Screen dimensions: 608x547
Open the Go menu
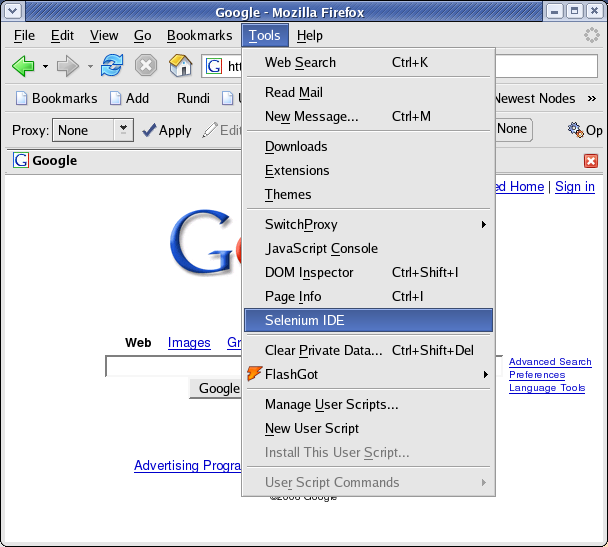point(142,36)
